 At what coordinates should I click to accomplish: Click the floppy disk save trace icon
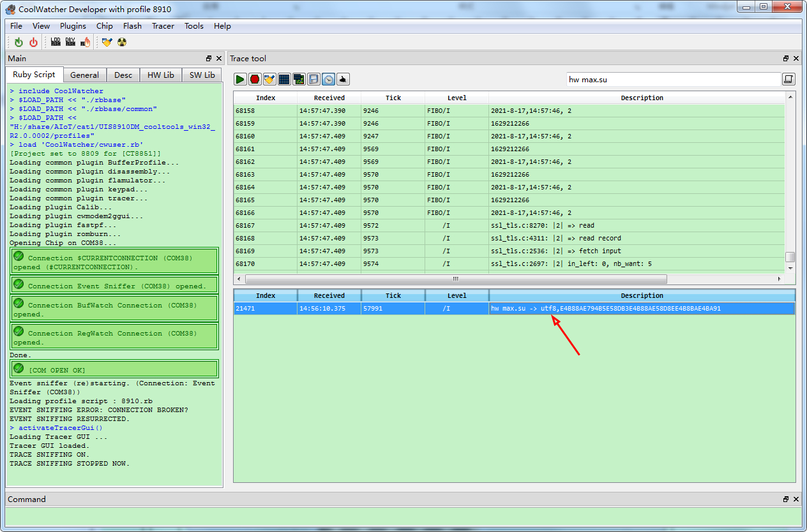coord(313,79)
